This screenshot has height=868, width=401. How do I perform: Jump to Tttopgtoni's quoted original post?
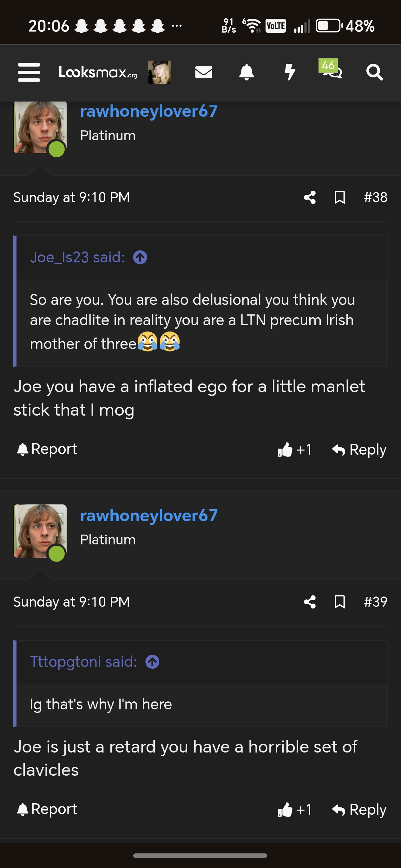coord(152,662)
